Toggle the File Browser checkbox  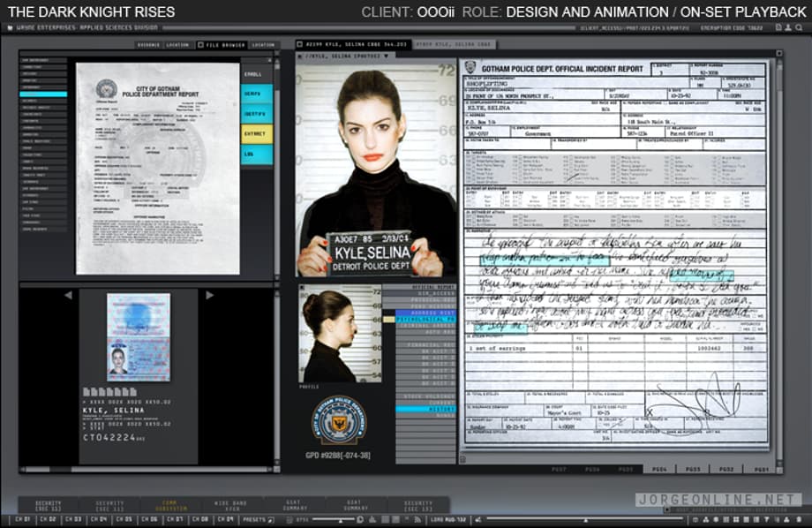(199, 44)
